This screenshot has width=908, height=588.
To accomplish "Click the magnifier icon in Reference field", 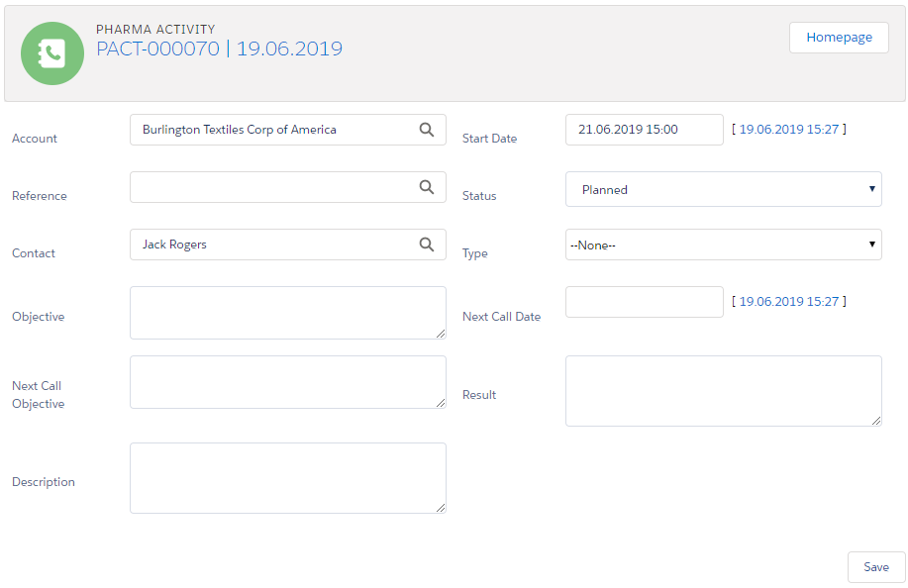I will click(426, 187).
